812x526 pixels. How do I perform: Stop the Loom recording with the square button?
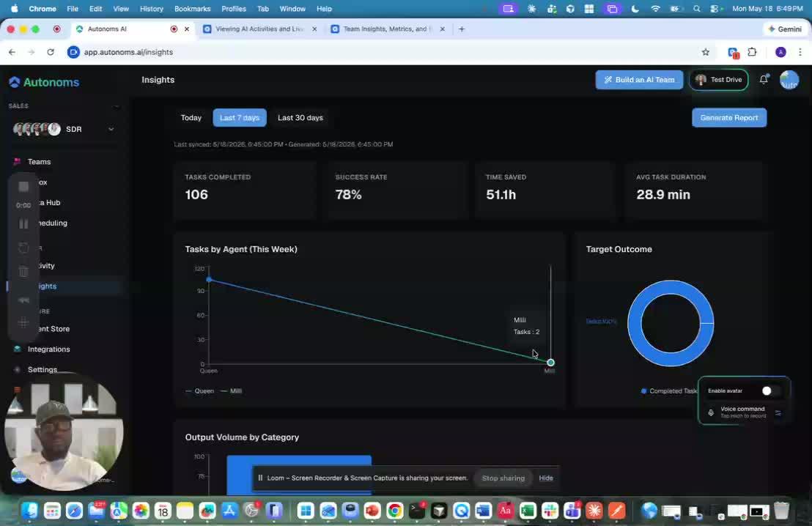pyautogui.click(x=23, y=187)
